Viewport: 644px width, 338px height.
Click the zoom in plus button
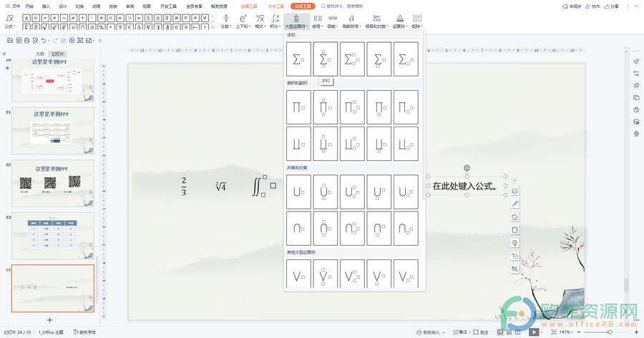click(x=636, y=332)
